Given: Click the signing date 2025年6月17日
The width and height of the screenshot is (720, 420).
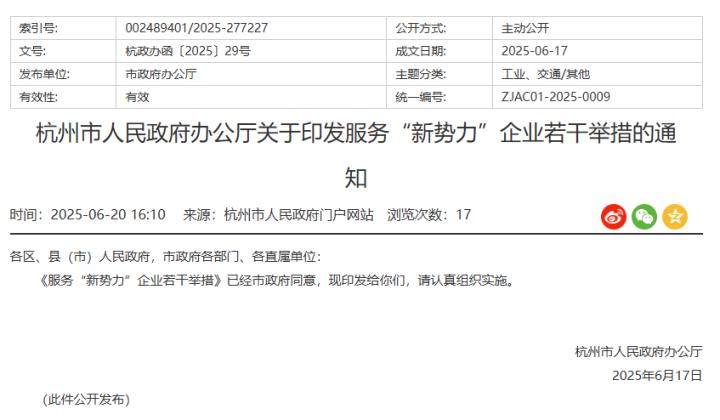Looking at the screenshot, I should click(x=657, y=375).
